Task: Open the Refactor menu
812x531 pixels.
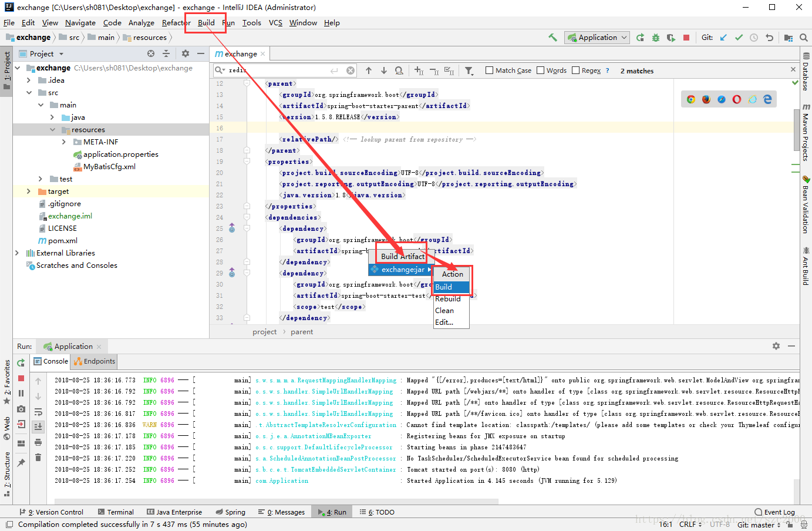Action: pos(176,23)
